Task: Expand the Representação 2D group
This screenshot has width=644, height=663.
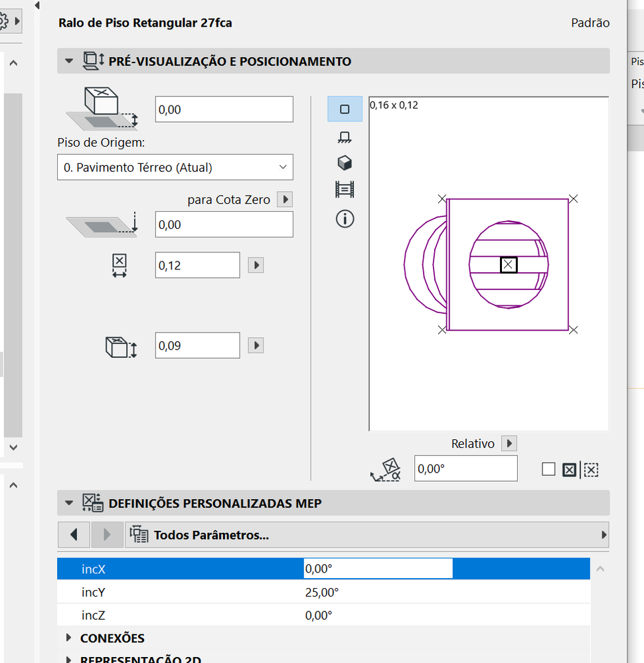Action: (x=68, y=659)
